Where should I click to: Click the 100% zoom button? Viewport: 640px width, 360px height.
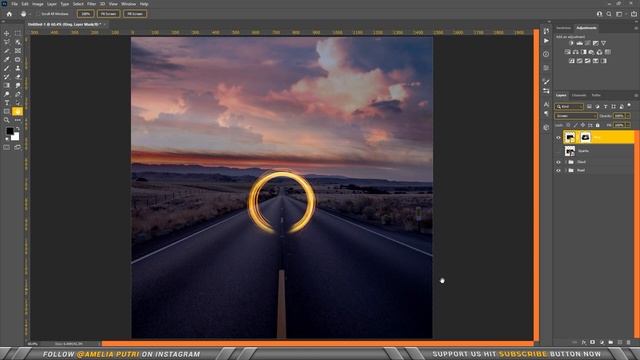click(86, 14)
